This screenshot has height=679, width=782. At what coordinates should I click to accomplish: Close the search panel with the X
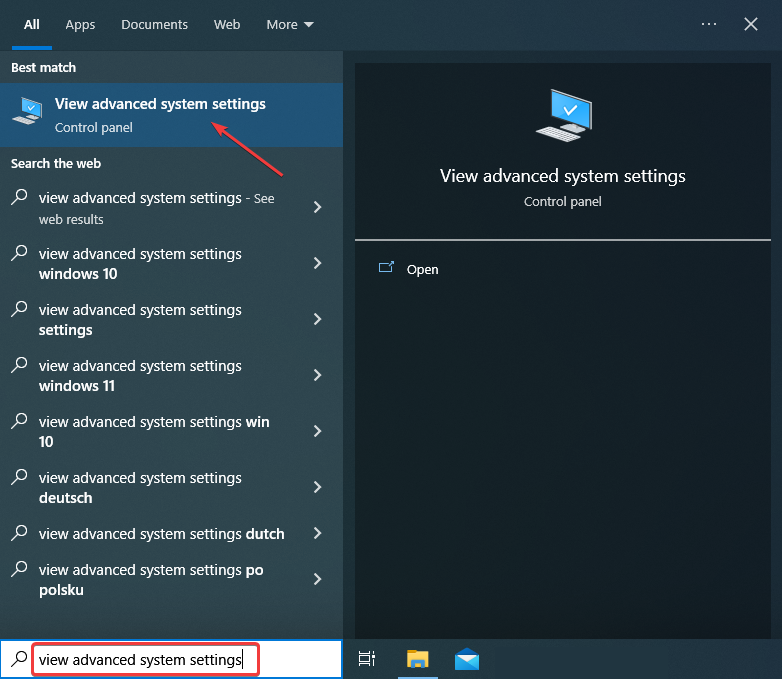(751, 24)
